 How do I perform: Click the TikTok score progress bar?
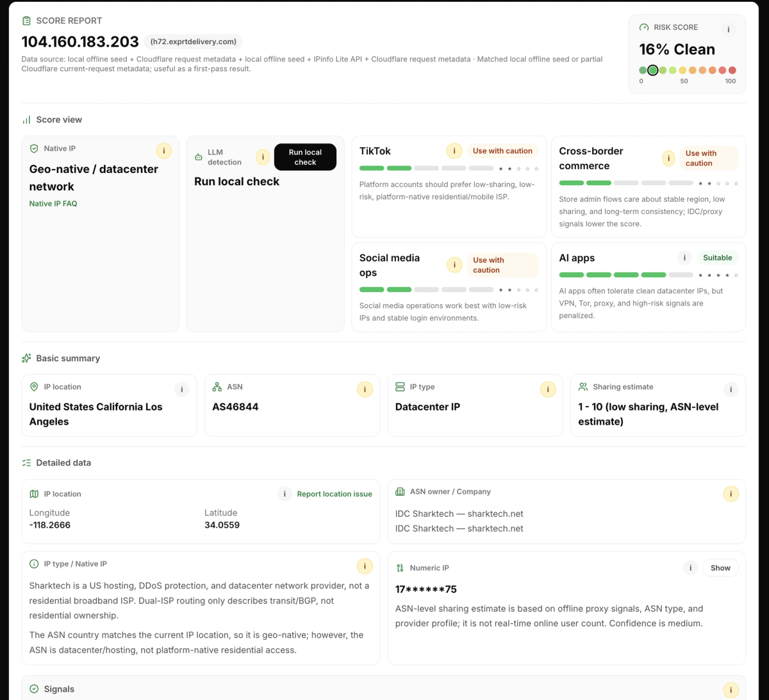pyautogui.click(x=426, y=168)
